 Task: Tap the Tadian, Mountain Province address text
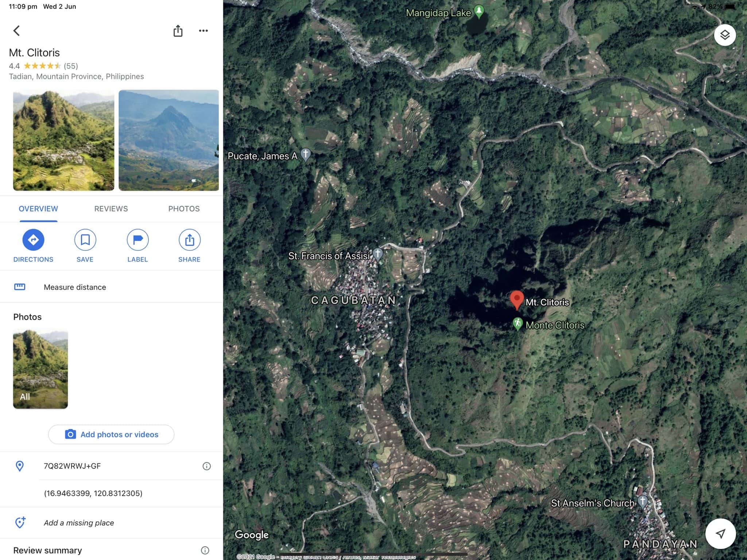click(76, 77)
